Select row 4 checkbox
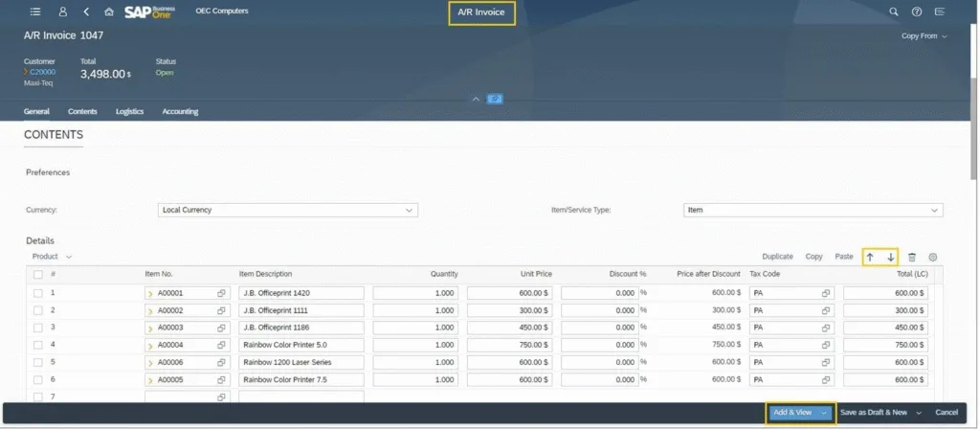The width and height of the screenshot is (980, 430). pos(38,345)
